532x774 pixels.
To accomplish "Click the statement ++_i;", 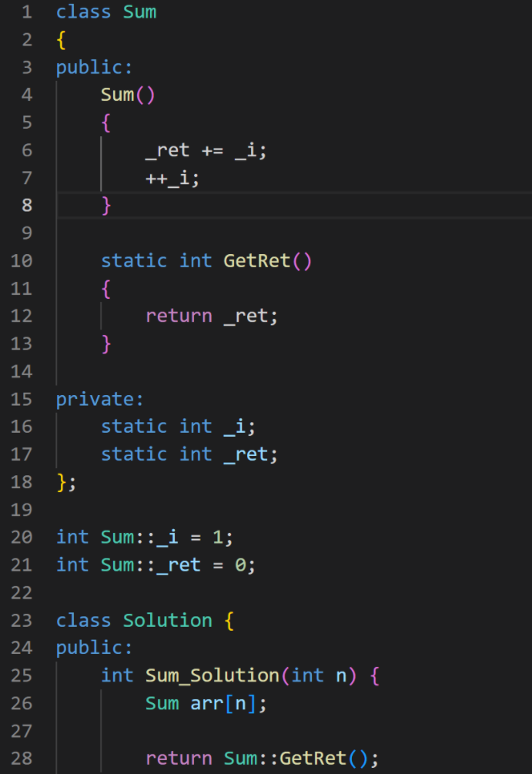I will (x=172, y=178).
